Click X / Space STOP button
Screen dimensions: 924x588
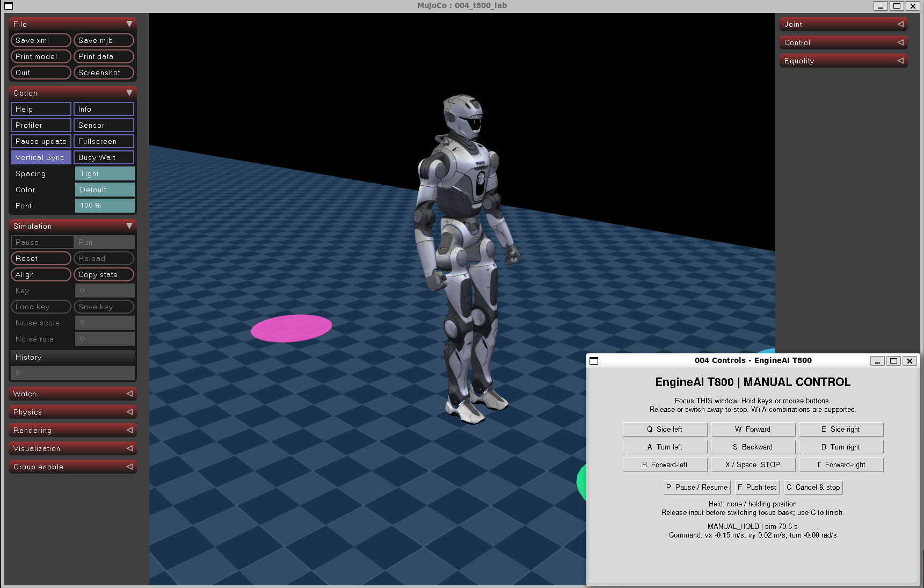(x=753, y=464)
